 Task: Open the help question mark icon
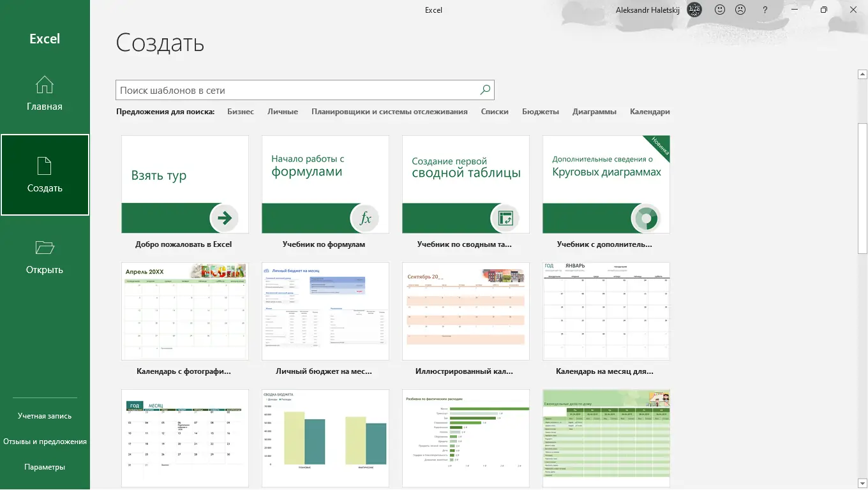pyautogui.click(x=765, y=10)
